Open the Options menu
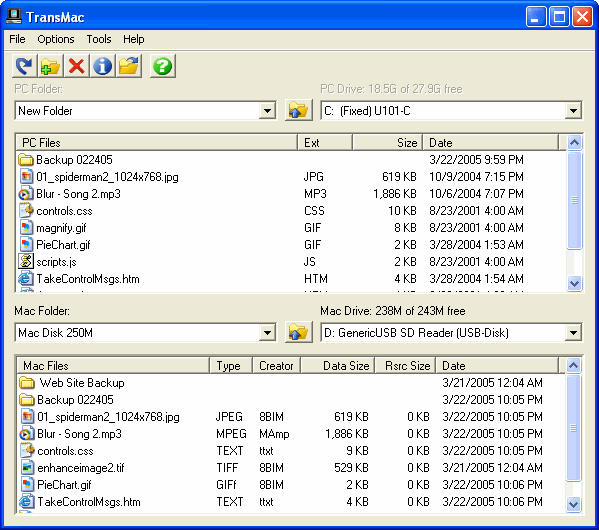 (x=56, y=39)
